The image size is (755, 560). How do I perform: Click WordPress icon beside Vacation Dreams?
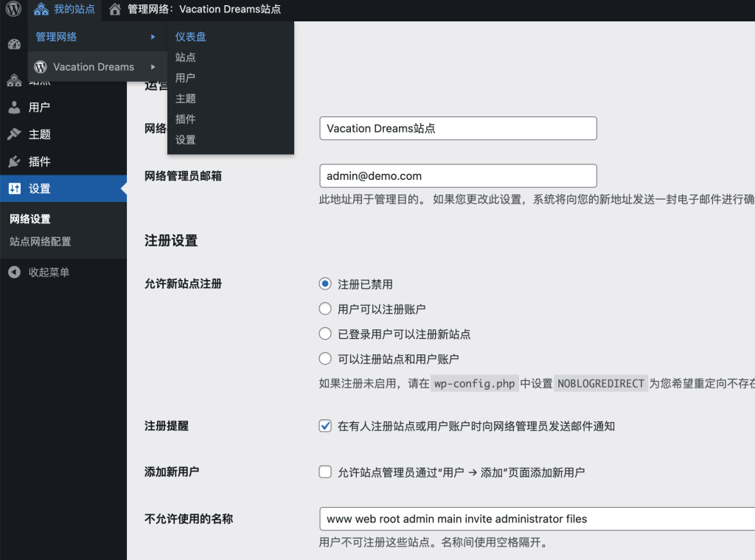[41, 66]
